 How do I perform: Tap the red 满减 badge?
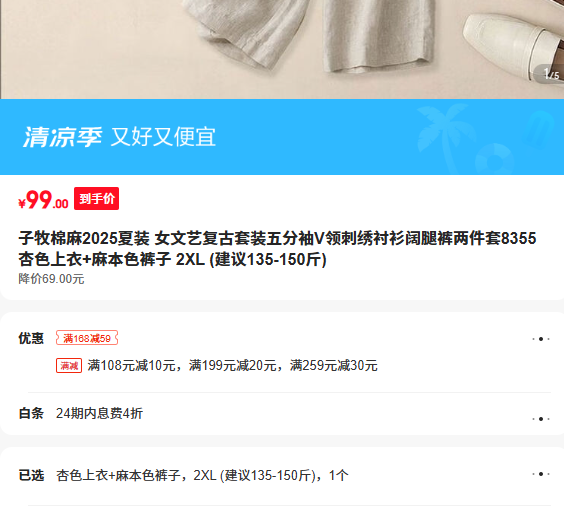pyautogui.click(x=69, y=366)
